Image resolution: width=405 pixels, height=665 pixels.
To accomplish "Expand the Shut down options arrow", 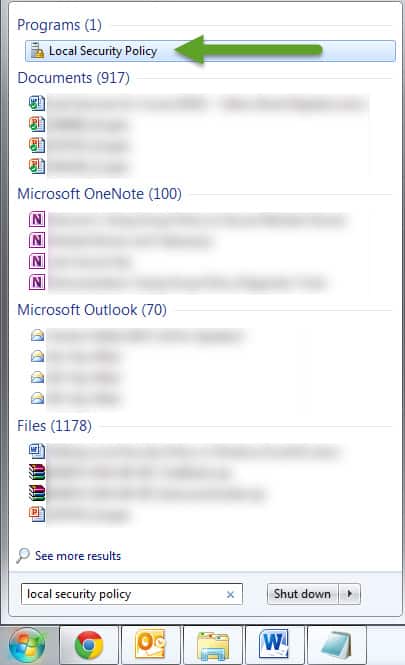I will pyautogui.click(x=350, y=594).
